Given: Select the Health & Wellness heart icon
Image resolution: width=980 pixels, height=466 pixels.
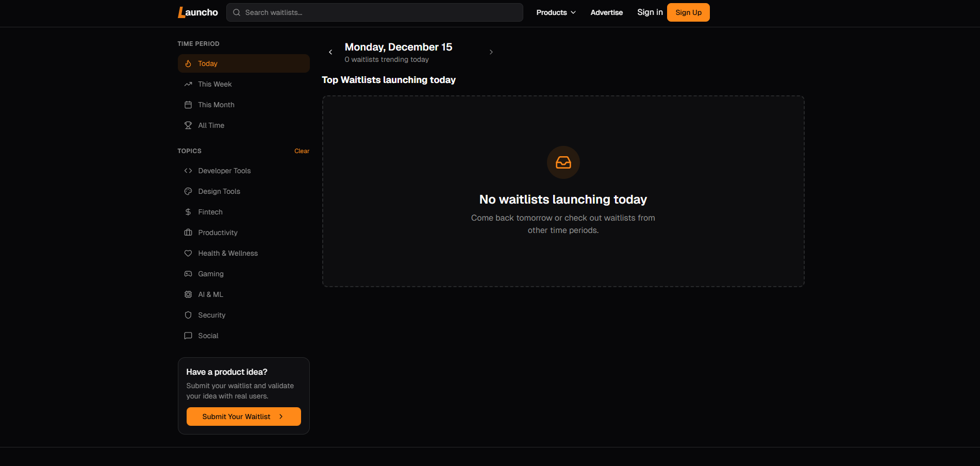Looking at the screenshot, I should (x=188, y=253).
